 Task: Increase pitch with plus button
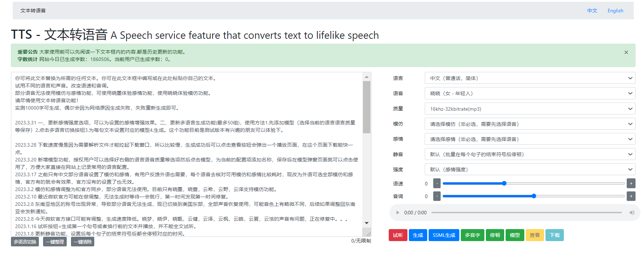631,196
